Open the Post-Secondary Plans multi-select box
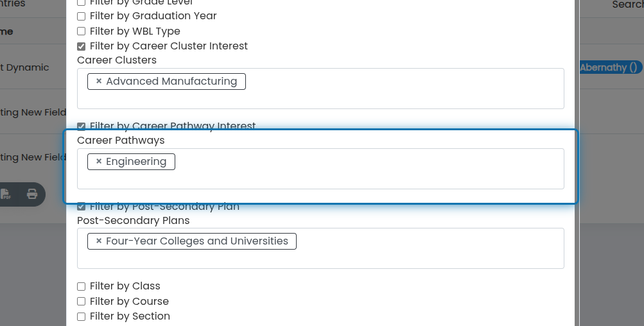The image size is (644, 326). 321,248
